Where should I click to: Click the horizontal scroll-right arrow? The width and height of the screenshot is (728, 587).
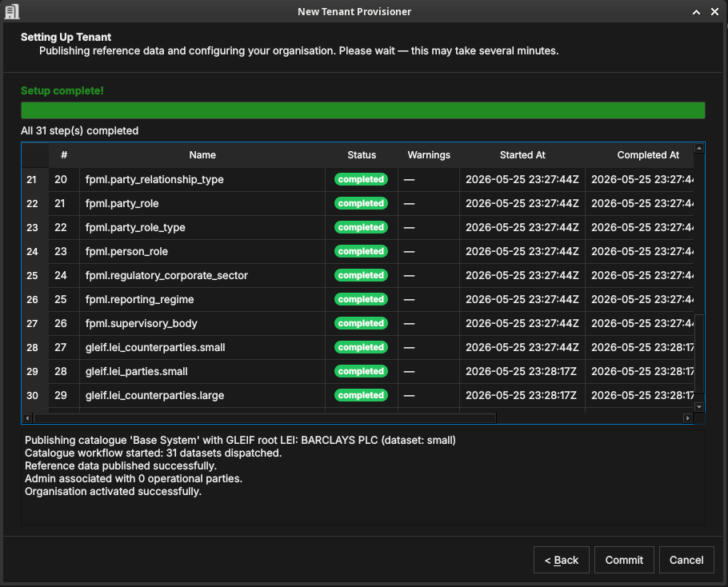click(x=688, y=418)
